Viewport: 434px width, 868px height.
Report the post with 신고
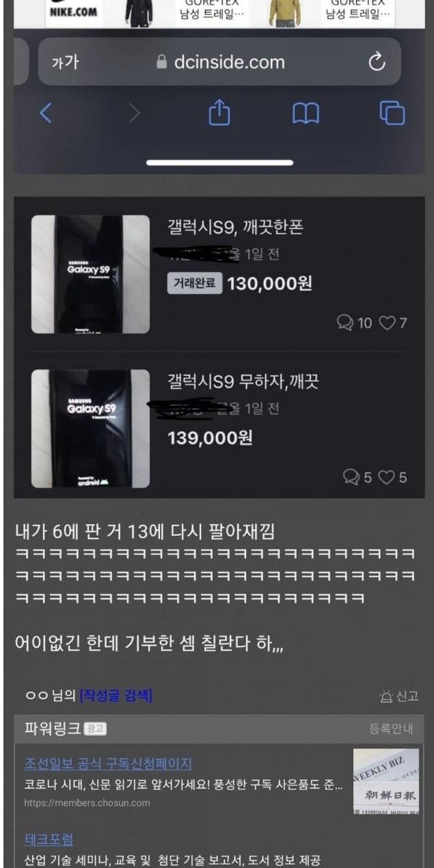(x=398, y=696)
